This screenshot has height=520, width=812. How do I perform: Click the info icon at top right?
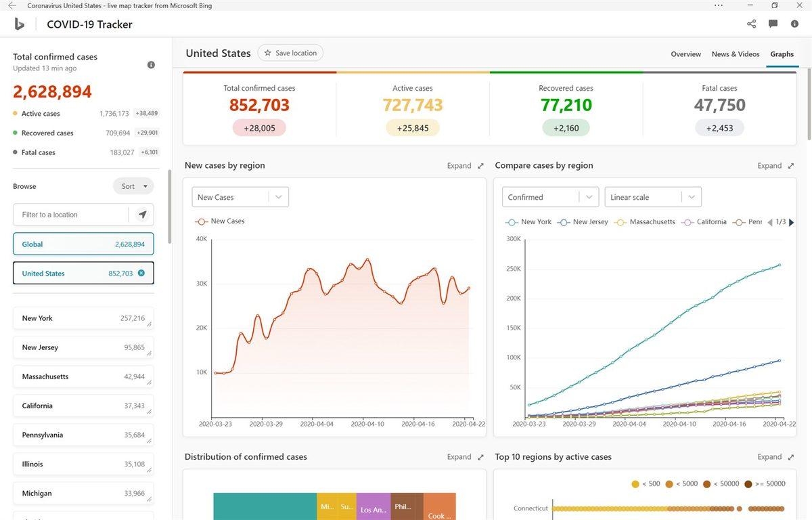coord(795,23)
